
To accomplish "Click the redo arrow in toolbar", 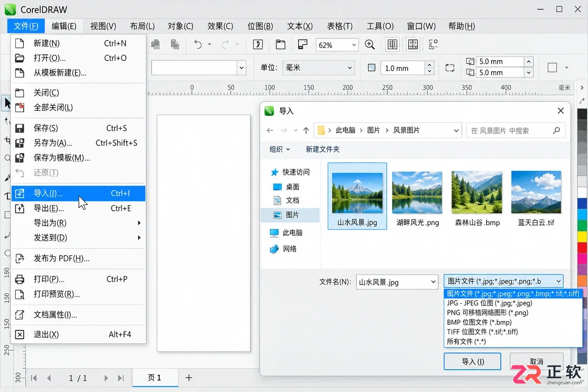I will (226, 45).
